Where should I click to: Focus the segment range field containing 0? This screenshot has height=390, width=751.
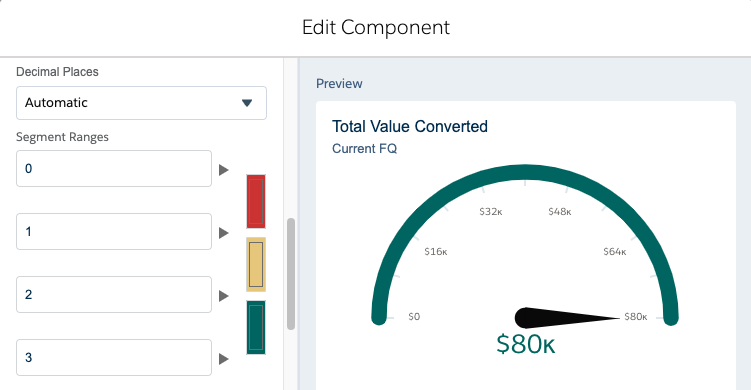coord(114,169)
